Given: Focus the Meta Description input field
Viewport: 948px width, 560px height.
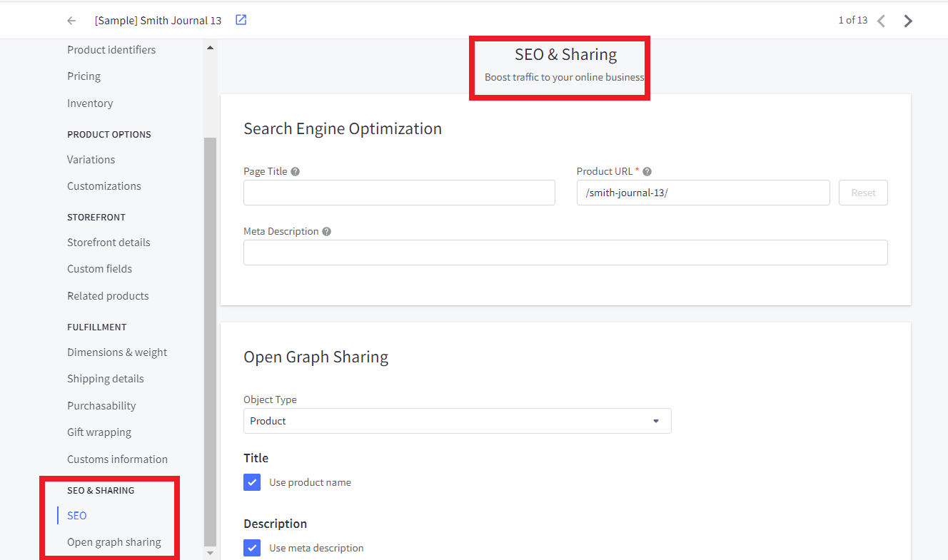Looking at the screenshot, I should 565,253.
